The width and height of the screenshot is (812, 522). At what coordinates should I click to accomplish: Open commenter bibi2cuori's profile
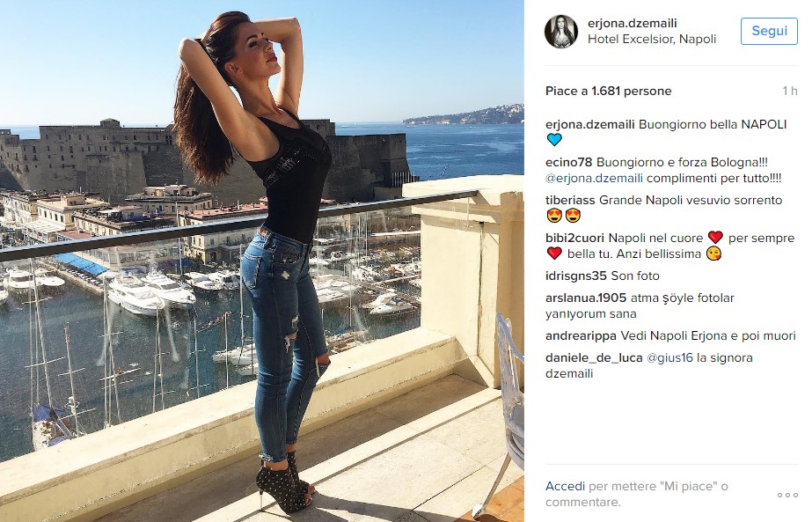click(574, 238)
